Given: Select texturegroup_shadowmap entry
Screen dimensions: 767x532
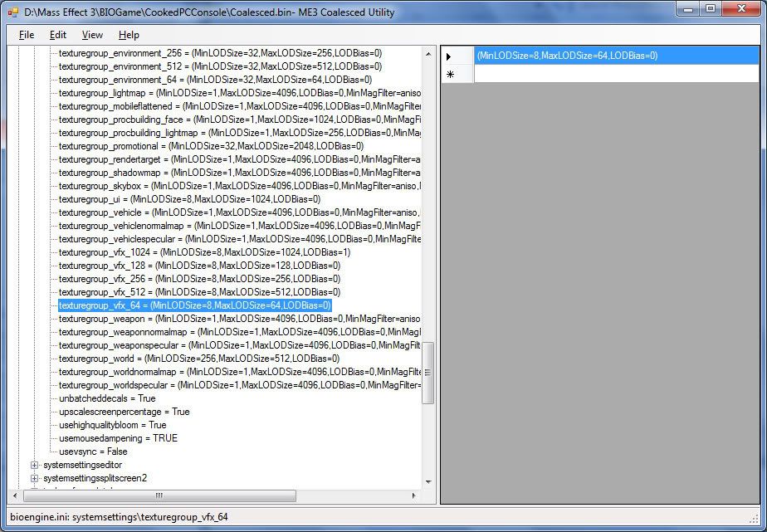Looking at the screenshot, I should pyautogui.click(x=240, y=173).
